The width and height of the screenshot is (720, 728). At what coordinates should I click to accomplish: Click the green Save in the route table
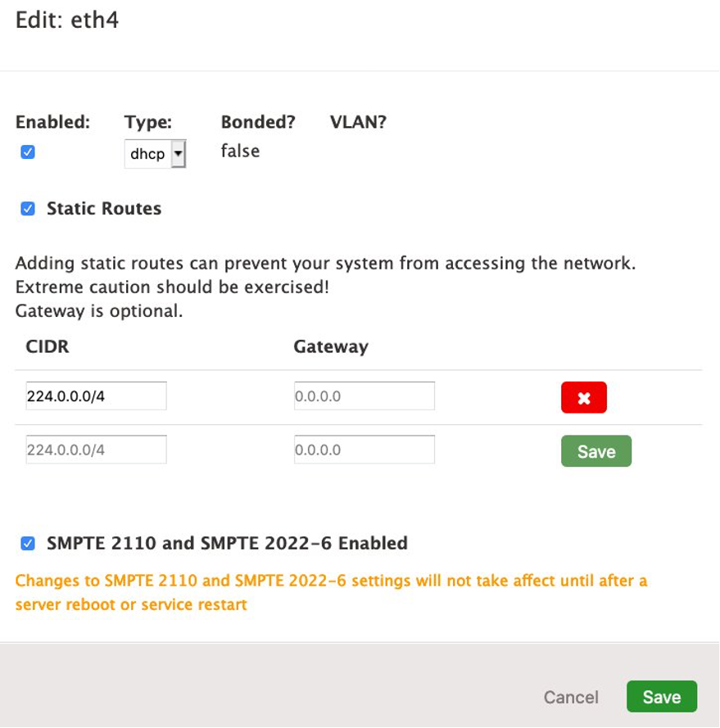[596, 450]
